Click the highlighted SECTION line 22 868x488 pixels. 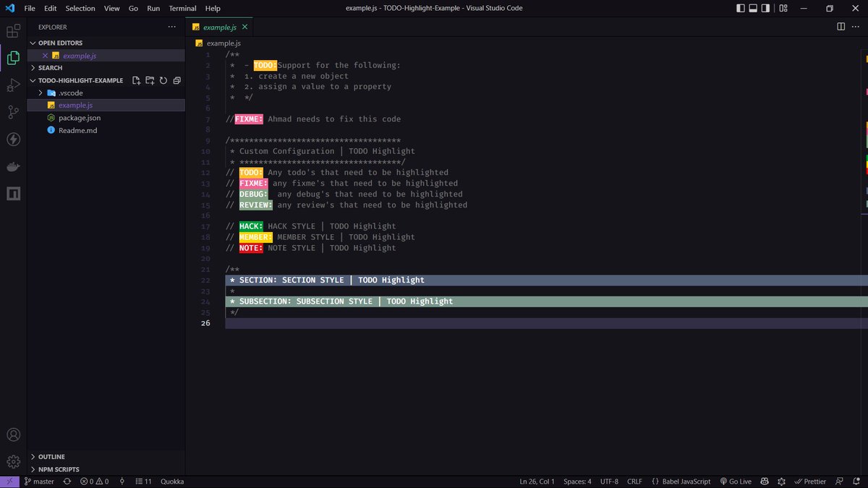(546, 280)
